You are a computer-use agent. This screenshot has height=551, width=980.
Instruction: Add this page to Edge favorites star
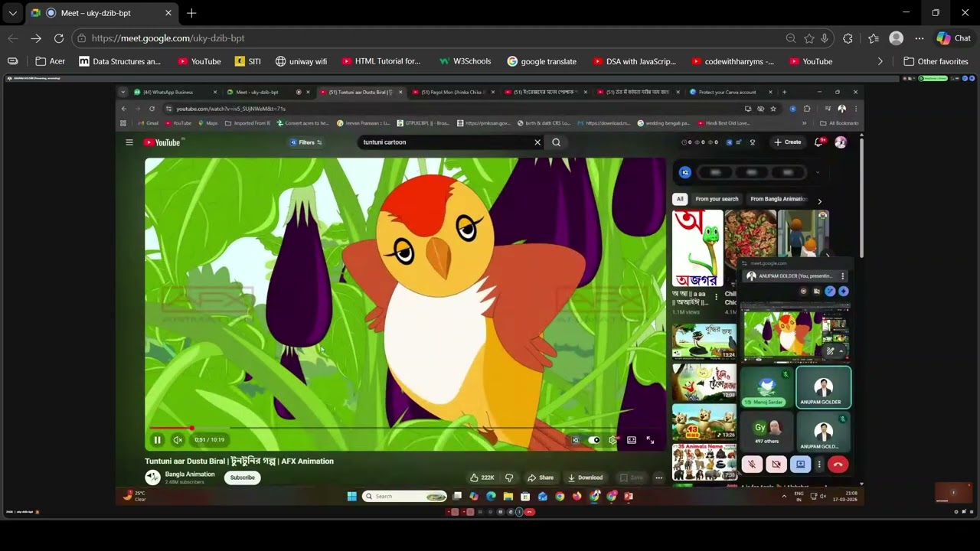(809, 38)
